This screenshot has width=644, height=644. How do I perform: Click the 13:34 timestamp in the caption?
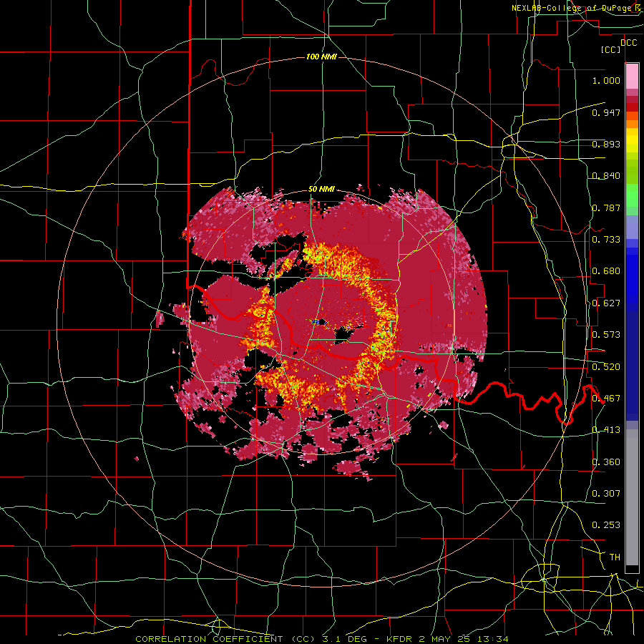coord(494,639)
